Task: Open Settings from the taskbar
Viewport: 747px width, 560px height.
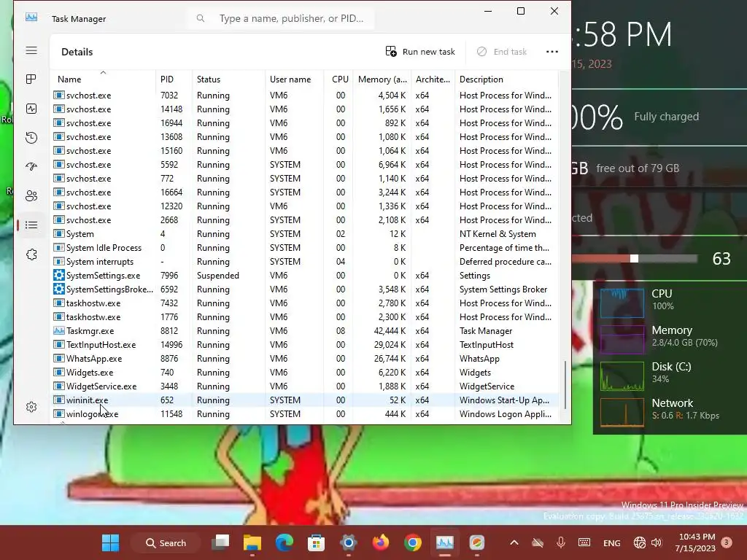Action: click(x=348, y=542)
